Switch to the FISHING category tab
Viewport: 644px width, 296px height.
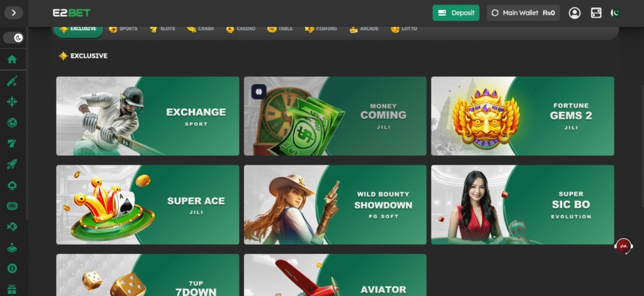321,29
